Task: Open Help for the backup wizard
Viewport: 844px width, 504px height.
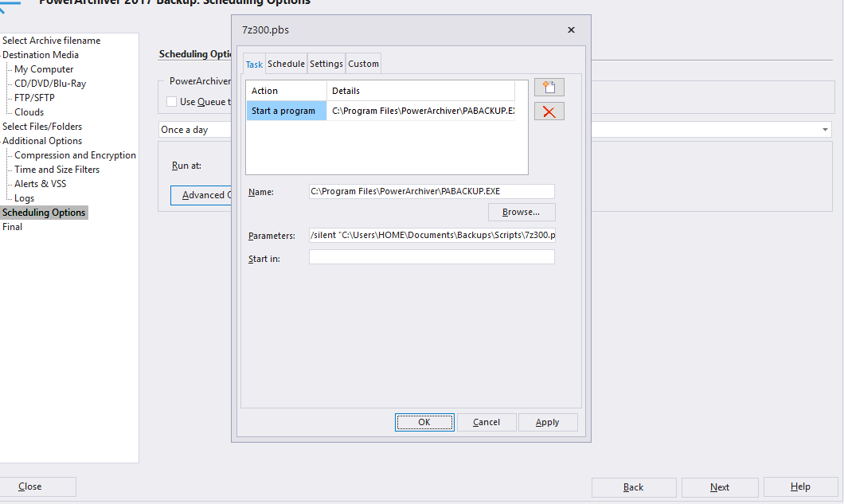Action: click(800, 486)
